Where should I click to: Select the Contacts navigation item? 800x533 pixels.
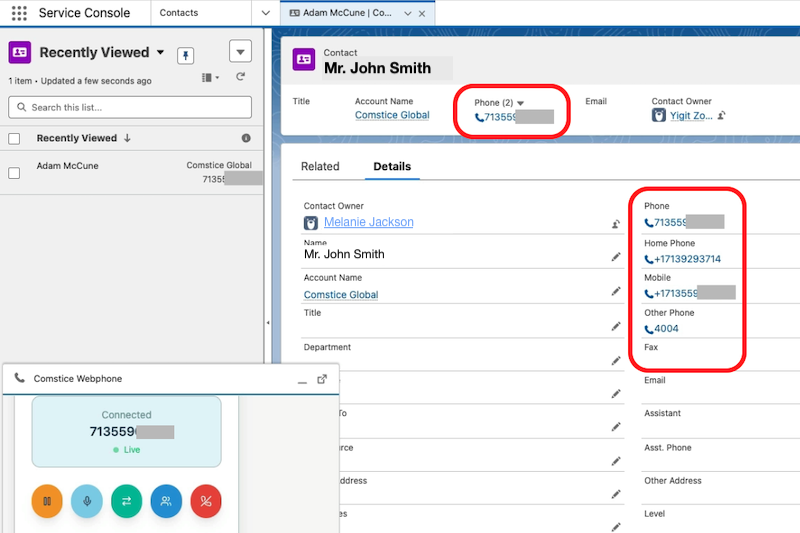(179, 13)
